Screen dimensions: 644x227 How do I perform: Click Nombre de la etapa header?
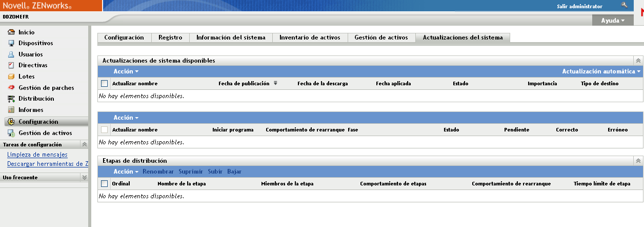click(x=182, y=183)
